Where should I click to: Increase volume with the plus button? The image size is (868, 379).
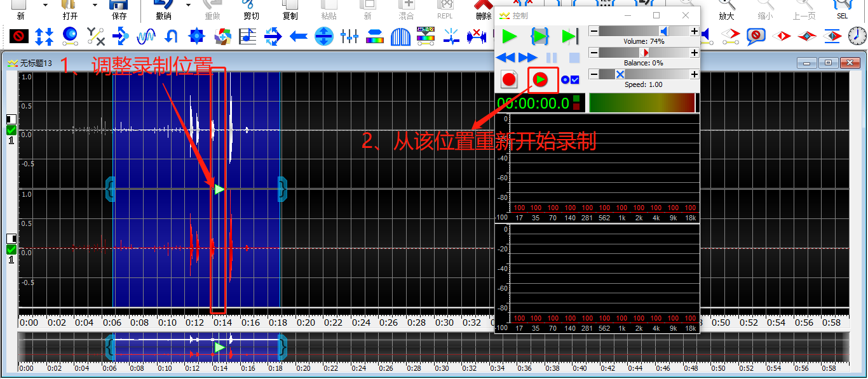(x=695, y=31)
